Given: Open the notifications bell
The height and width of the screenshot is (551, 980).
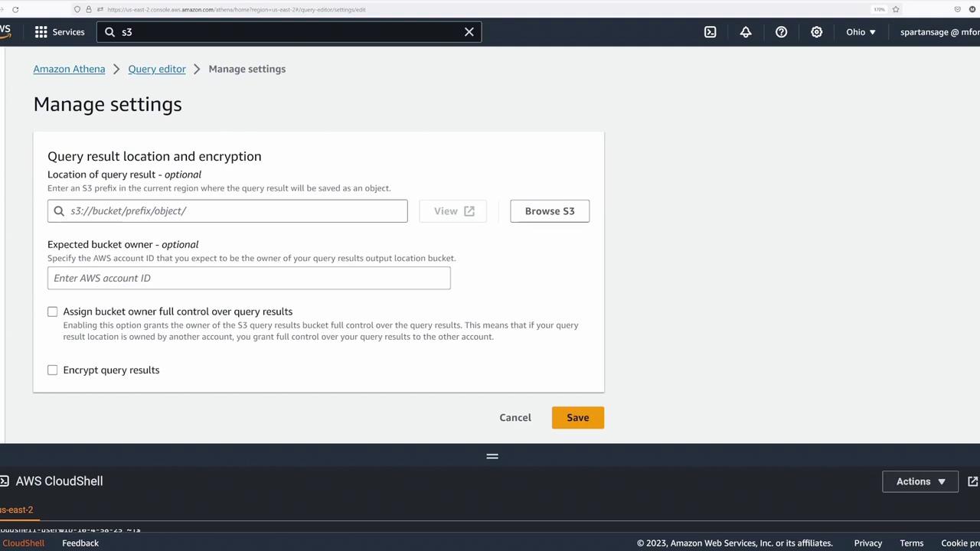Looking at the screenshot, I should pyautogui.click(x=746, y=32).
